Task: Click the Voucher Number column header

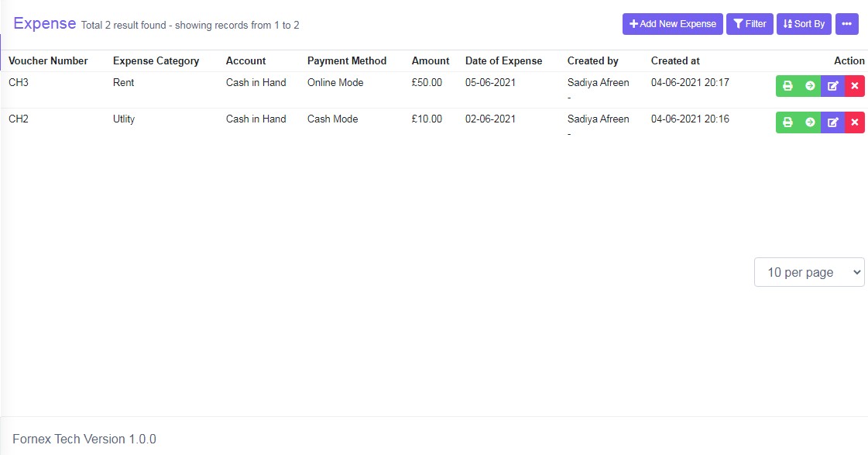Action: coord(48,61)
